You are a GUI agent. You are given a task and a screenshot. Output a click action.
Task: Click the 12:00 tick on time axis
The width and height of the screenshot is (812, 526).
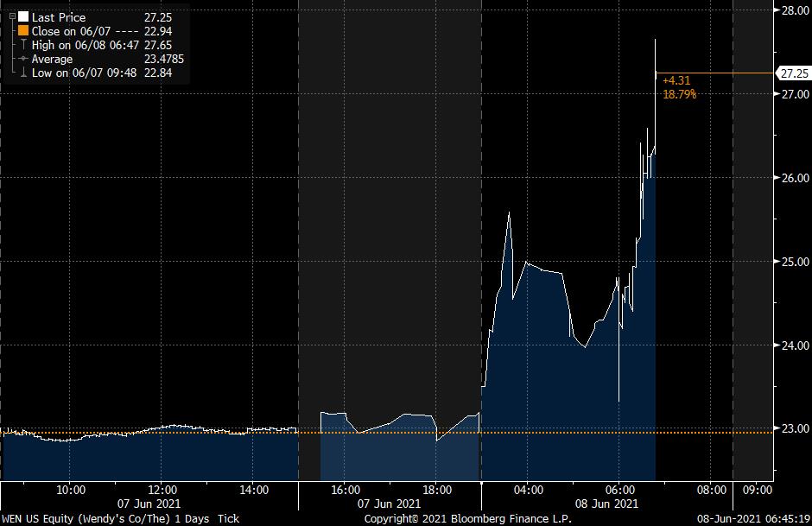[162, 490]
